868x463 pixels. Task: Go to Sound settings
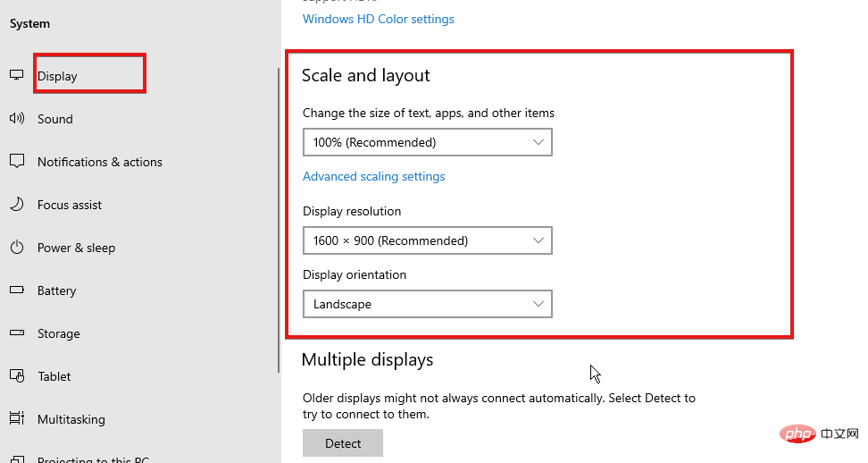coord(54,119)
